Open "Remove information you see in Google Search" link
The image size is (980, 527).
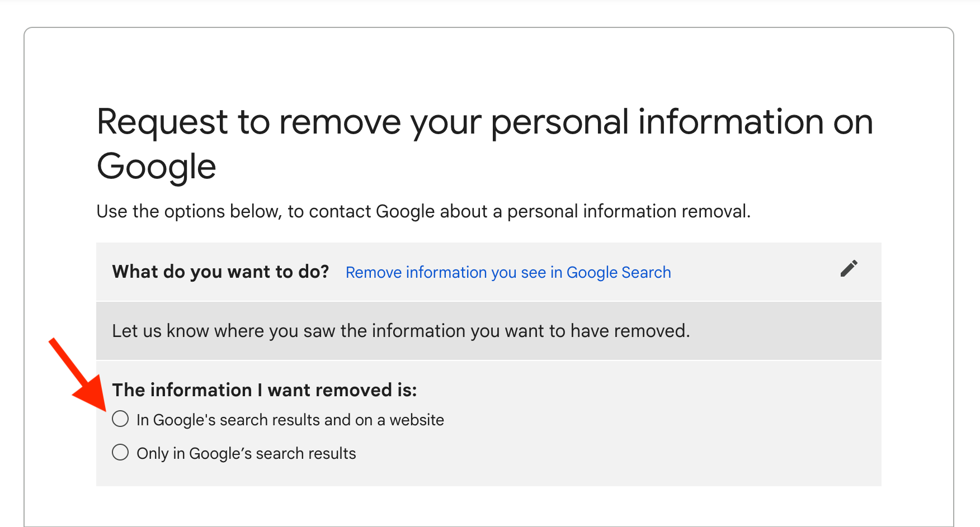[x=508, y=273]
